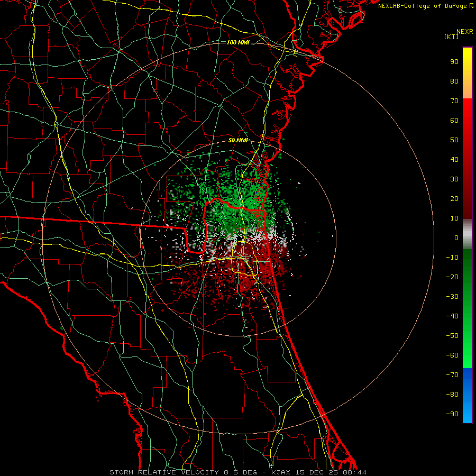This screenshot has width=476, height=476.
Task: Click the positive 90 scale value
Action: 454,62
